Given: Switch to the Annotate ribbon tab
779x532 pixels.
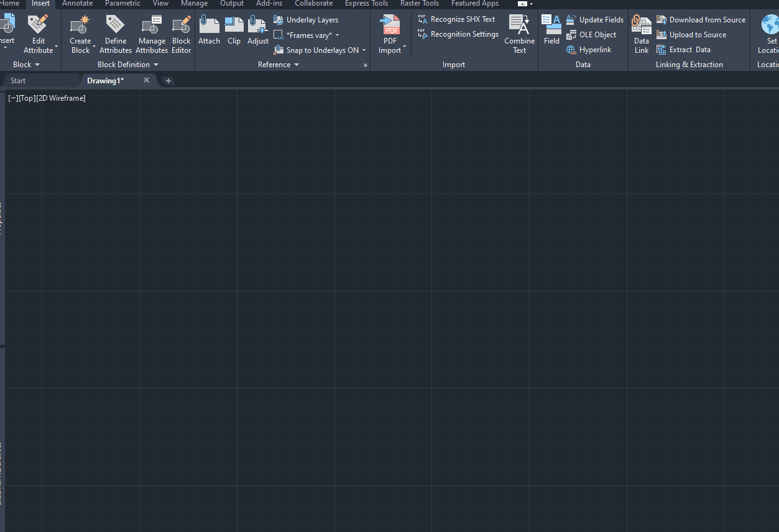Looking at the screenshot, I should pos(77,4).
